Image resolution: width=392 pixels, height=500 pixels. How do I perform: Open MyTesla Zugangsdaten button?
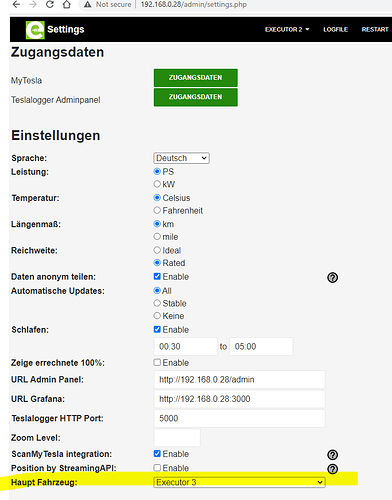tap(196, 78)
